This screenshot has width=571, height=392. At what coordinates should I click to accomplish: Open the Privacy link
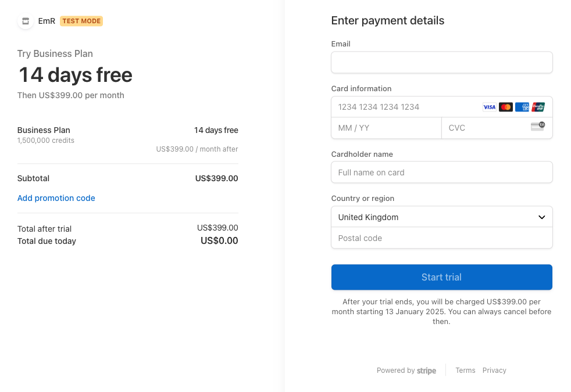pyautogui.click(x=494, y=371)
